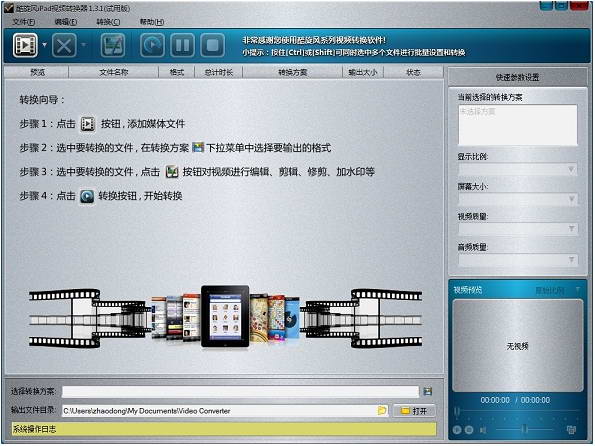
Task: Click the preview stop button
Action: 469,430
